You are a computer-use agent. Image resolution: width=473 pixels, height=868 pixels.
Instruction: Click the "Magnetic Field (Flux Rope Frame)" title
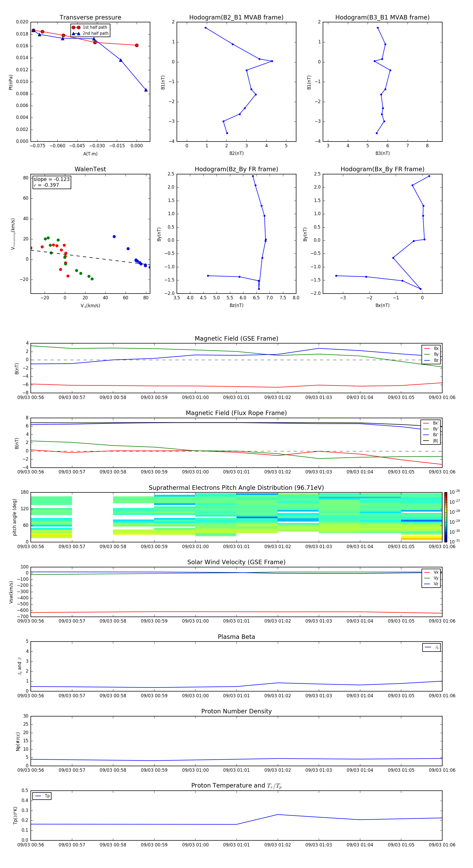coord(236,413)
